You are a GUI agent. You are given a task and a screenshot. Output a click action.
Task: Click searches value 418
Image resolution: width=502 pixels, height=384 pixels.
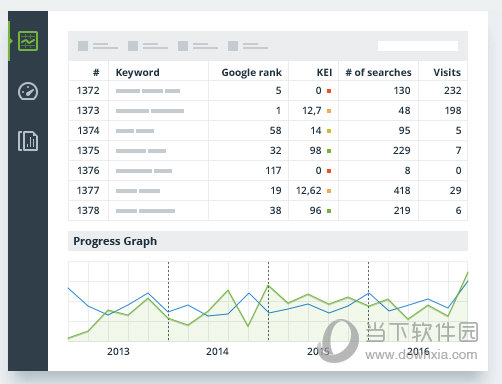402,190
